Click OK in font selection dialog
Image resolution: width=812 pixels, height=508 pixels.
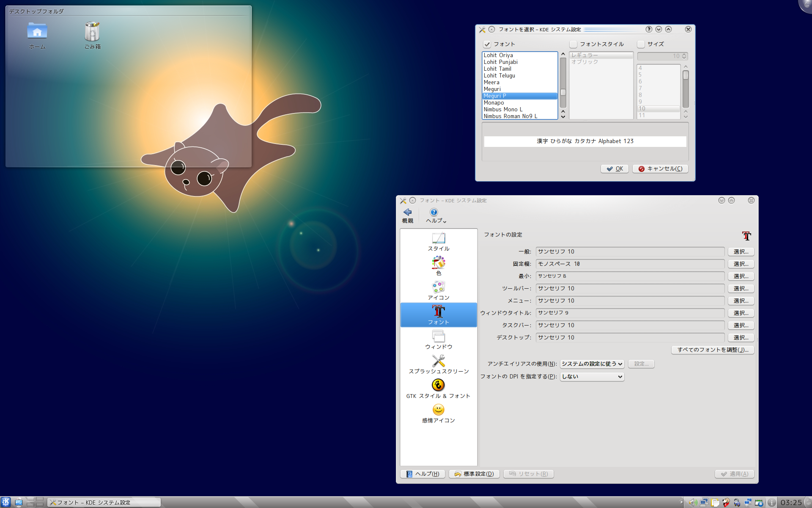tap(614, 168)
